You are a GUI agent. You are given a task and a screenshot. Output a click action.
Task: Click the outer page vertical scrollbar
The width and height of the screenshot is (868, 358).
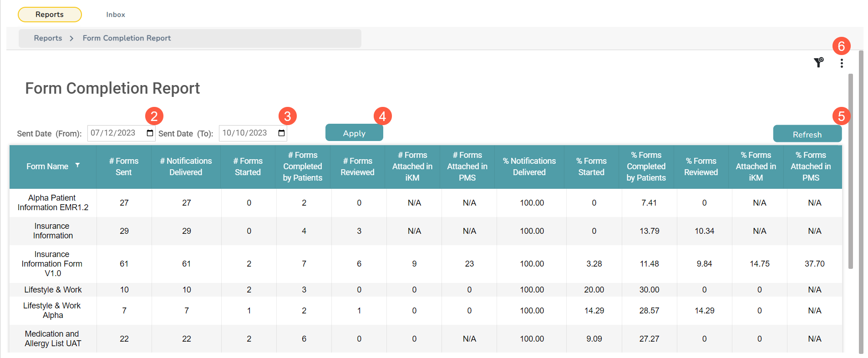pos(861,200)
